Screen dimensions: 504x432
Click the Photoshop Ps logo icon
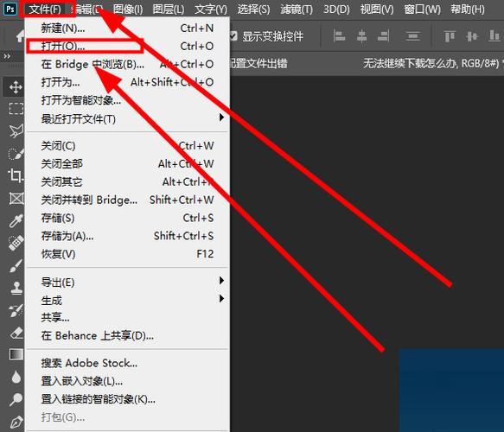point(10,9)
